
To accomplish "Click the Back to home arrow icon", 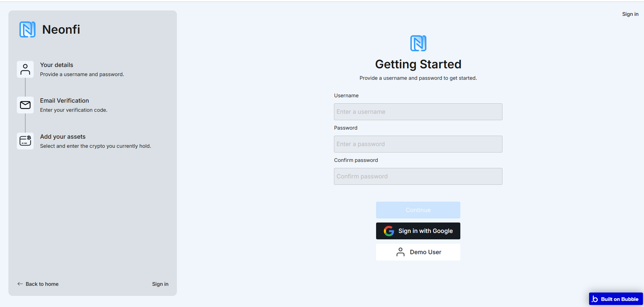I will tap(20, 284).
